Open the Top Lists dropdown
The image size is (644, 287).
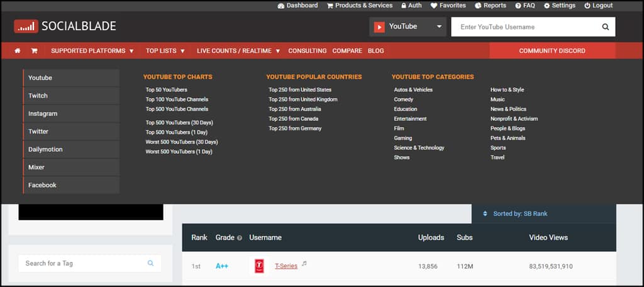(x=165, y=51)
